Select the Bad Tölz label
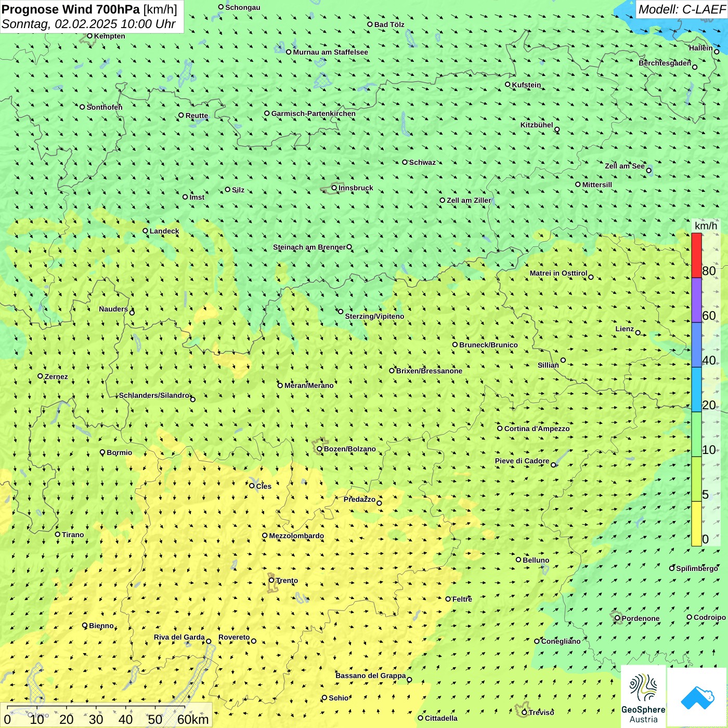The width and height of the screenshot is (728, 728). pyautogui.click(x=389, y=24)
